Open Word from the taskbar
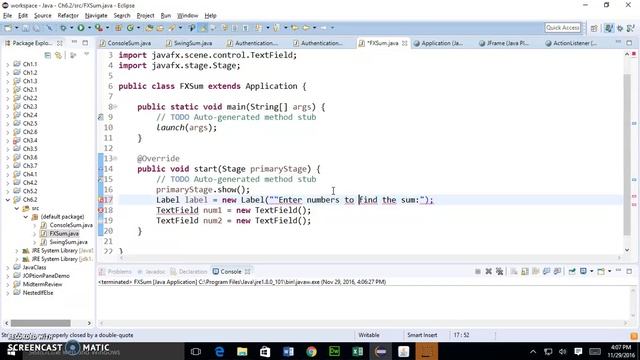This screenshot has height=360, width=640. pos(289,351)
